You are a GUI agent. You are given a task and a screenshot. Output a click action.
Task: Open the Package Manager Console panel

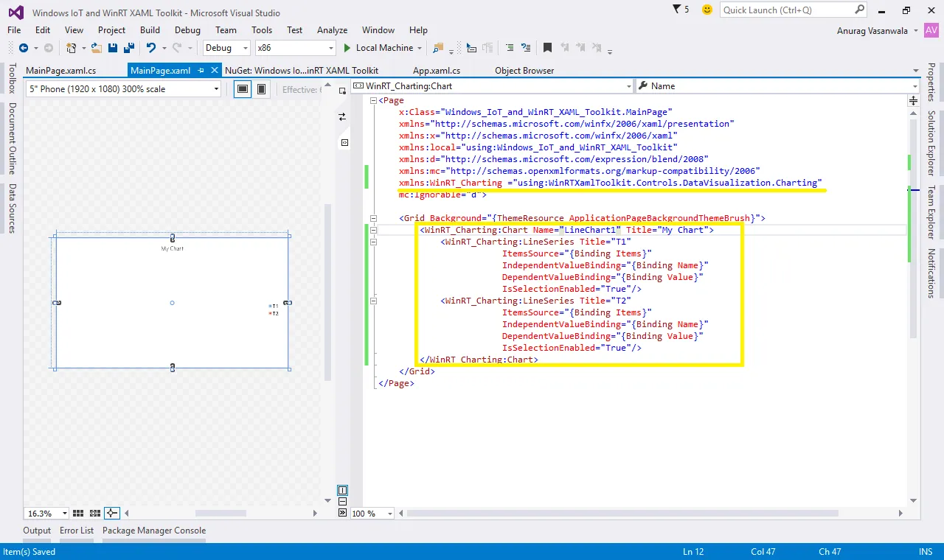(154, 531)
